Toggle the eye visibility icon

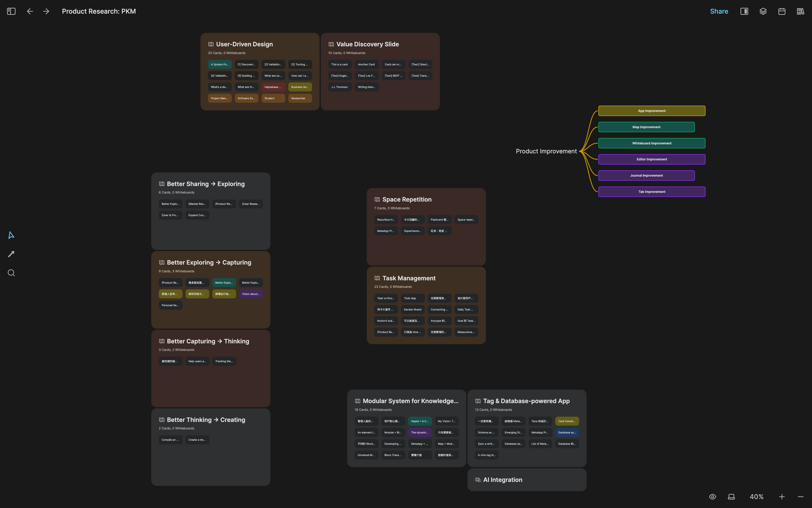[713, 497]
